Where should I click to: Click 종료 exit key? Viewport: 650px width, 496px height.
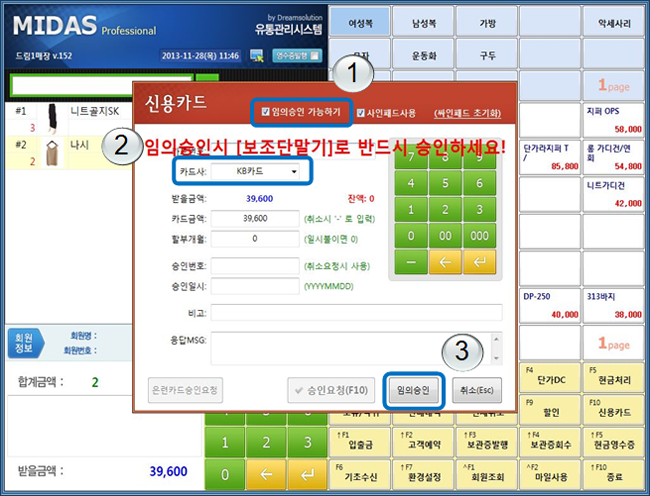click(614, 475)
